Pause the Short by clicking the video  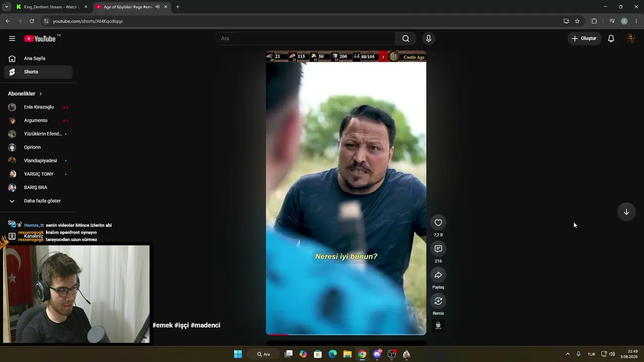coord(346,193)
